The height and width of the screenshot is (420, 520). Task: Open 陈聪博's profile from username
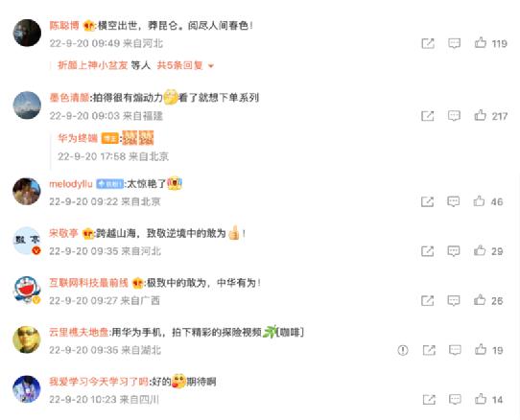[64, 26]
